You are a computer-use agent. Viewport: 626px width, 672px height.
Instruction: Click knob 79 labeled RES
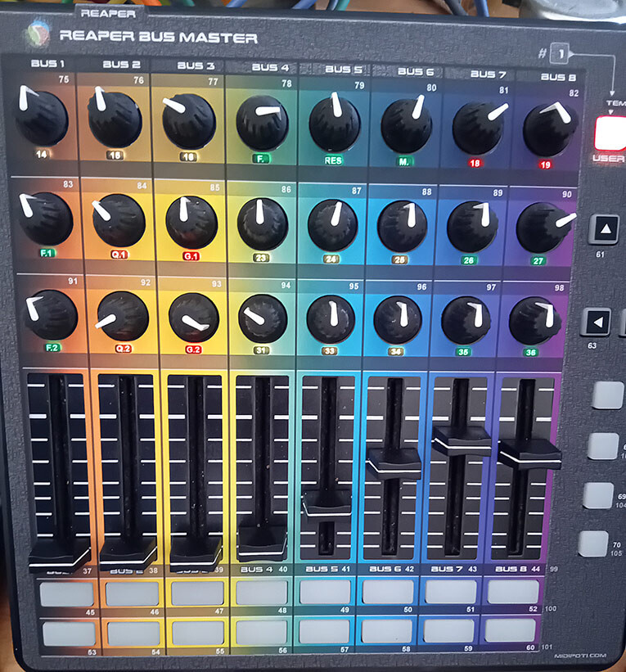coord(334,124)
